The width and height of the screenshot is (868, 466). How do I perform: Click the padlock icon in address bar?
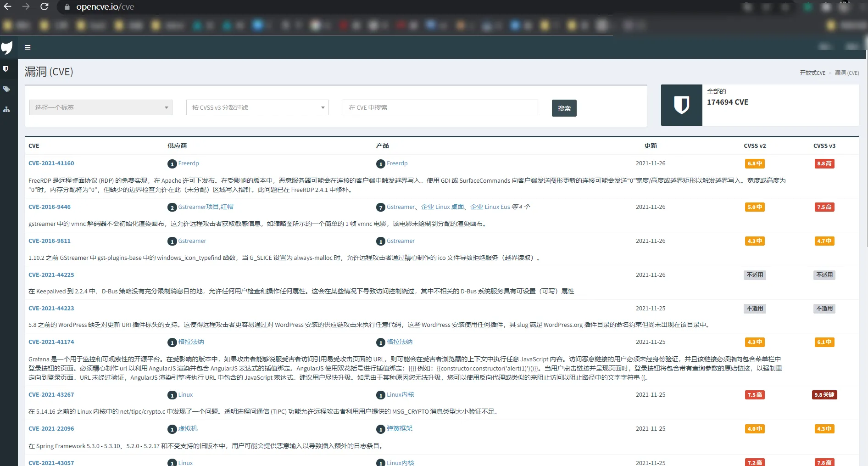tap(67, 7)
